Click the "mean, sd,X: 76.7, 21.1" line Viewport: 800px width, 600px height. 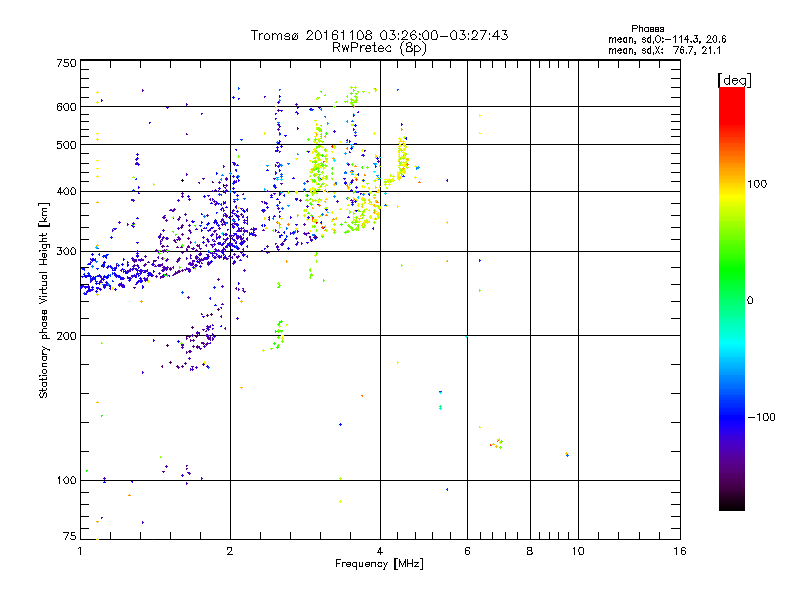tap(664, 50)
